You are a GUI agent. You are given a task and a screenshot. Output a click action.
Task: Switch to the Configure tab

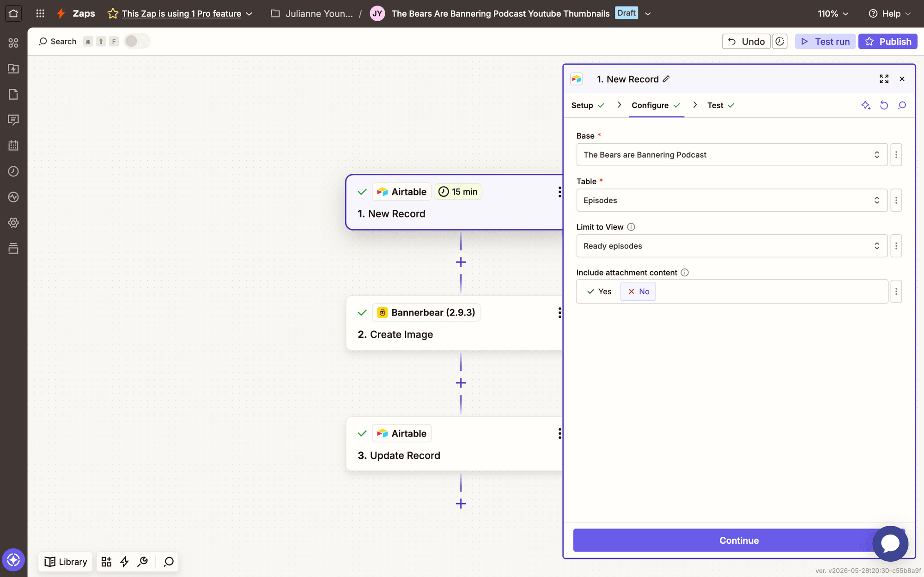click(x=656, y=105)
